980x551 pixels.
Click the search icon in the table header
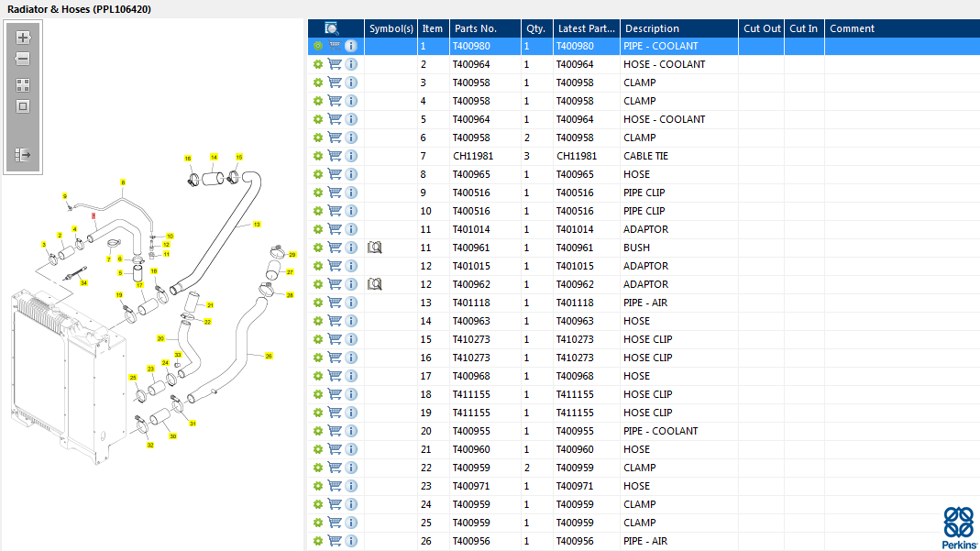coord(332,28)
